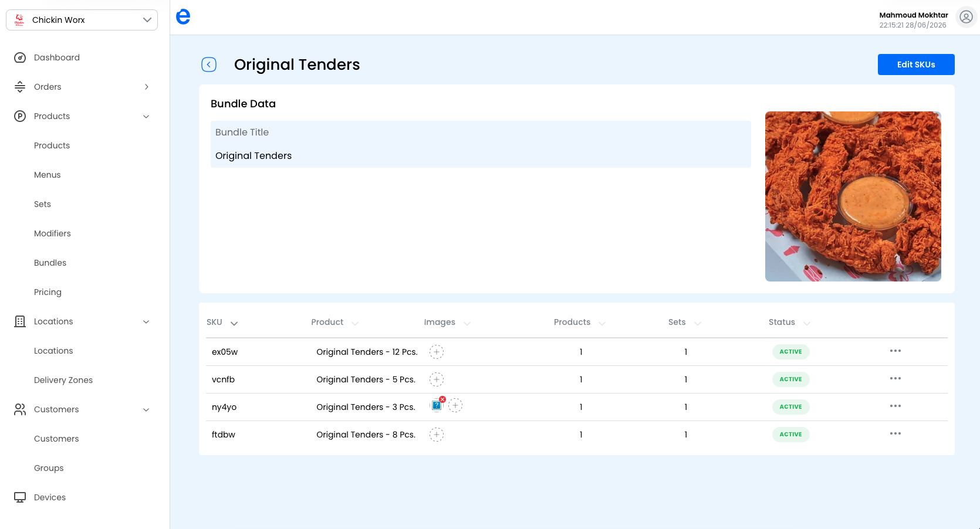Viewport: 980px width, 529px height.
Task: Open Delivery Zones page
Action: [x=63, y=380]
